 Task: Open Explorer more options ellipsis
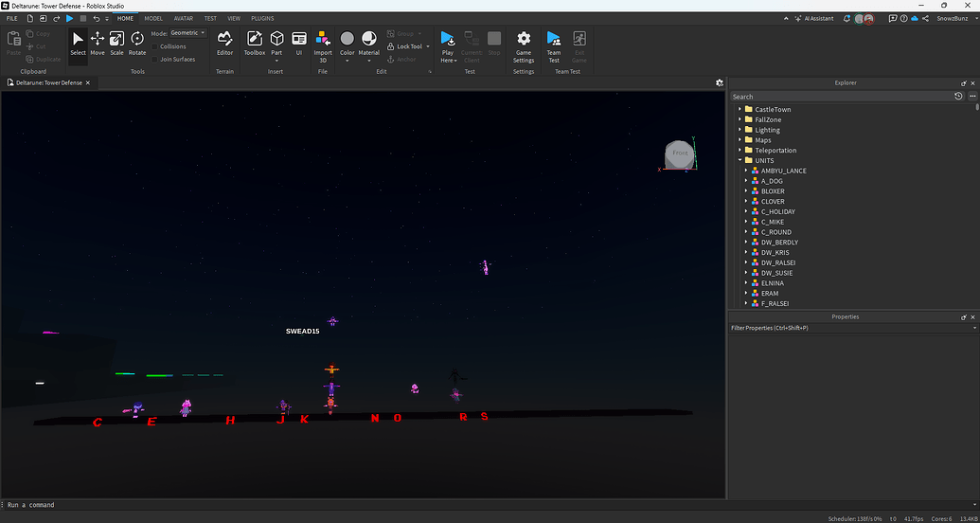coord(972,97)
